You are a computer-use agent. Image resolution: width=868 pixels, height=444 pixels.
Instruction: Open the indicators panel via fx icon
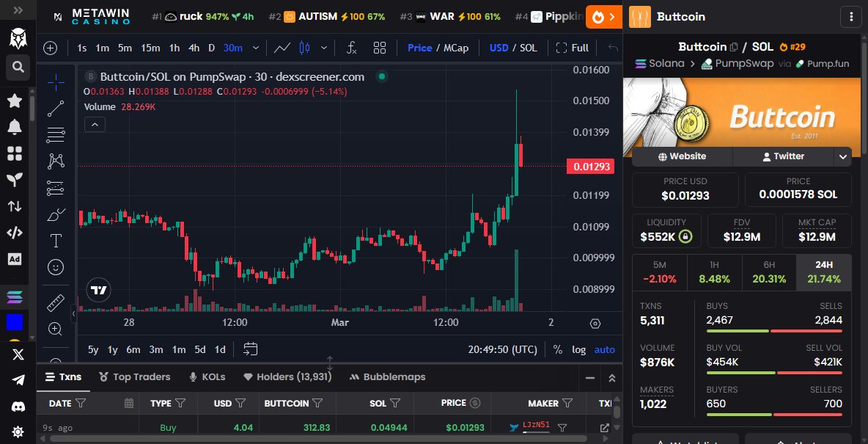[x=351, y=48]
